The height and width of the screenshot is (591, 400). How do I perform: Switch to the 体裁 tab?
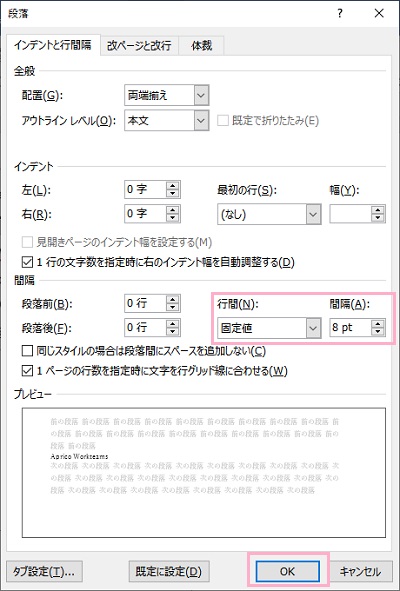(201, 46)
